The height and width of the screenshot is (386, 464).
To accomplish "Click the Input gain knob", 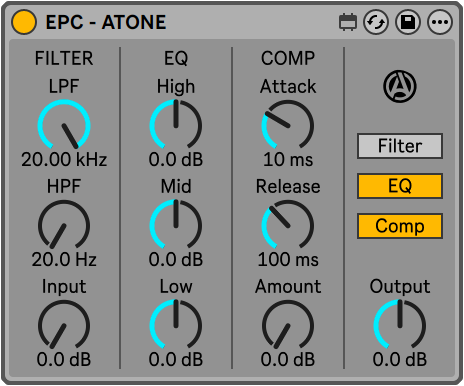I will pos(64,325).
